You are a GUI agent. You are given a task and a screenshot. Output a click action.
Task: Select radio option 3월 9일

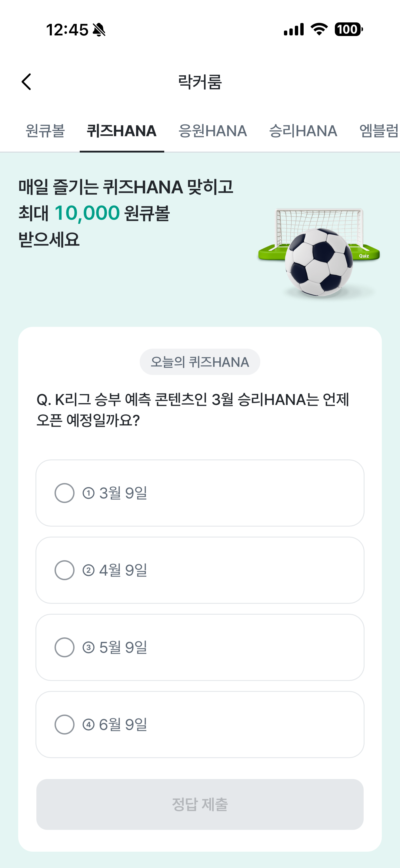(x=200, y=493)
